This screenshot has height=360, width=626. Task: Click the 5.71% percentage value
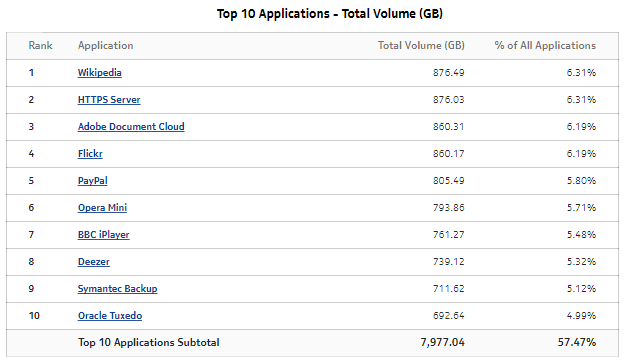pyautogui.click(x=581, y=208)
